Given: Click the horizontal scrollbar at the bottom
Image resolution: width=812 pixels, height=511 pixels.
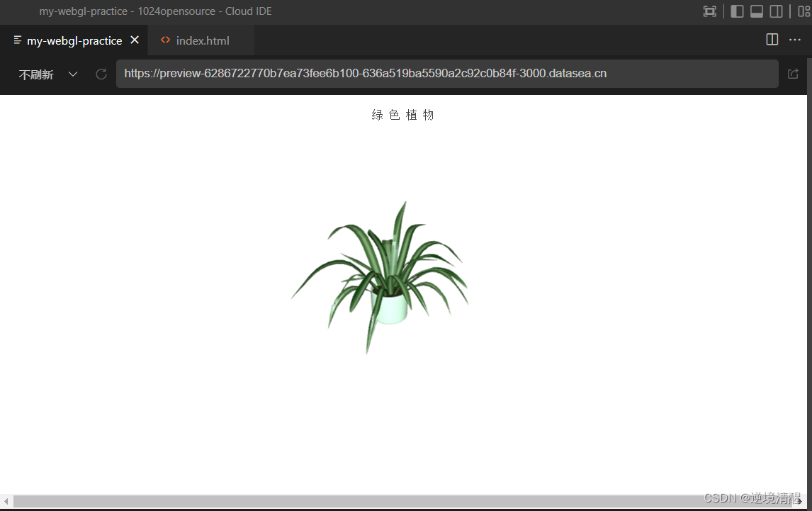Looking at the screenshot, I should [x=397, y=502].
